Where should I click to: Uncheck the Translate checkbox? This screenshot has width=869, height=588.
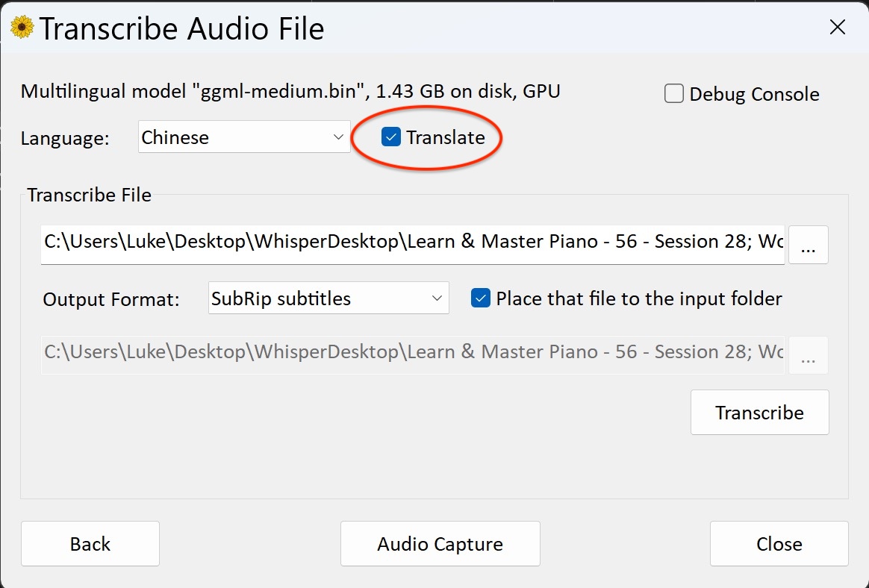tap(391, 137)
